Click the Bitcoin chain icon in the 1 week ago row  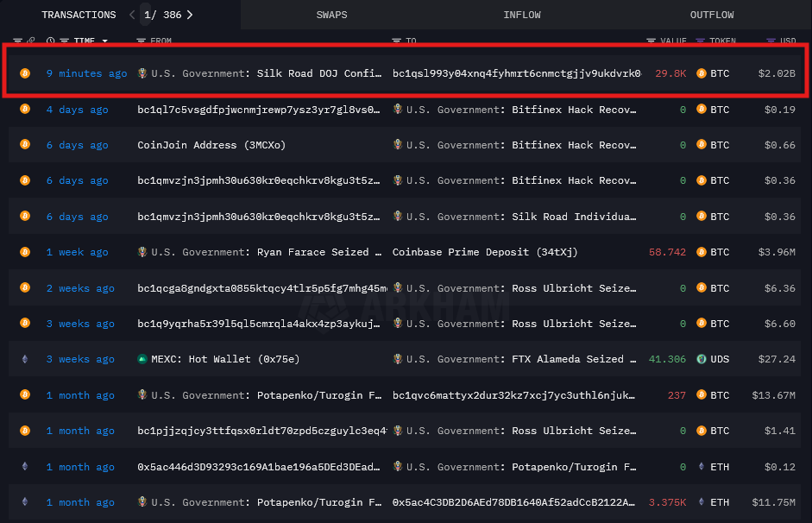point(25,252)
